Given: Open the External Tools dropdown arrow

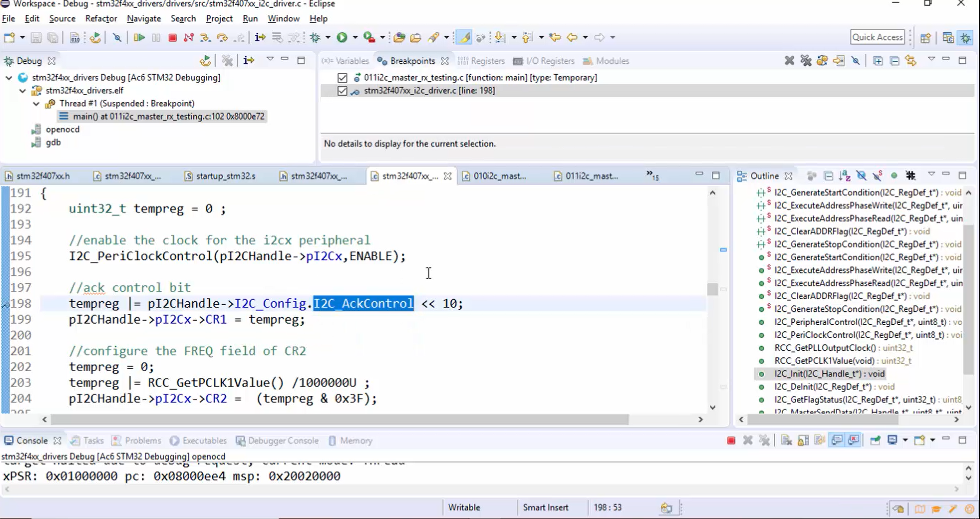Looking at the screenshot, I should [382, 37].
